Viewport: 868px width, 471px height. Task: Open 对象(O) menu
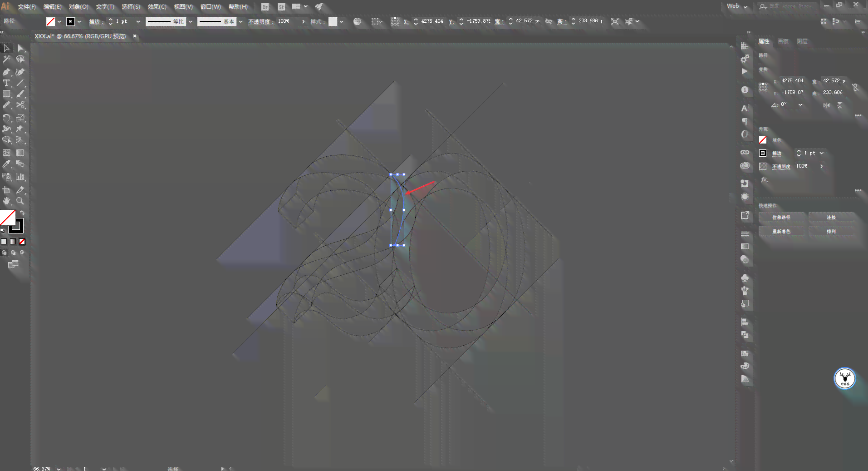(78, 7)
